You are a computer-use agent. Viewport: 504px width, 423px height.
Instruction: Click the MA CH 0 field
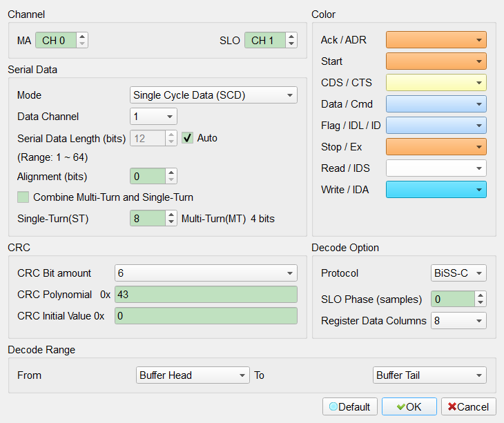click(x=56, y=41)
